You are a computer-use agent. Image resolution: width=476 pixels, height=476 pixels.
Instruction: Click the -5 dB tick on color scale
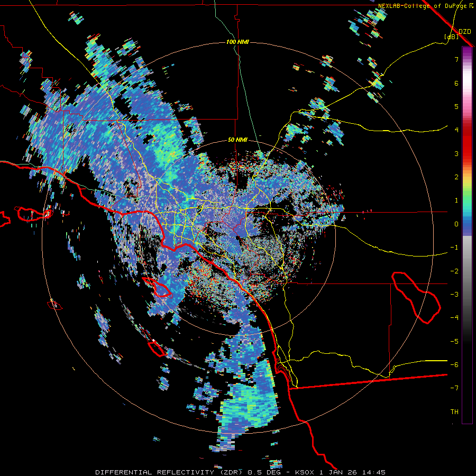click(454, 342)
